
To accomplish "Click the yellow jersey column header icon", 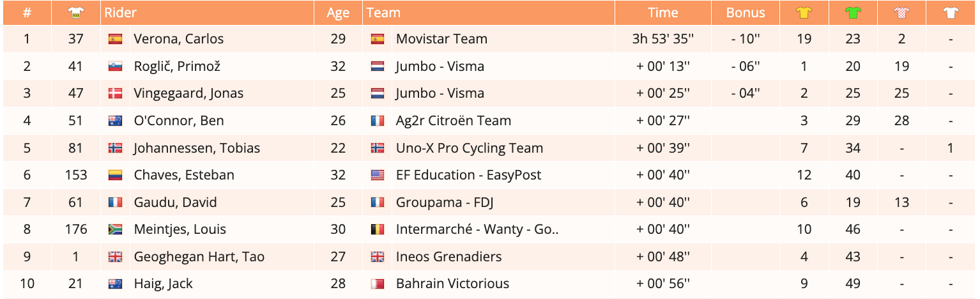I will tap(804, 13).
